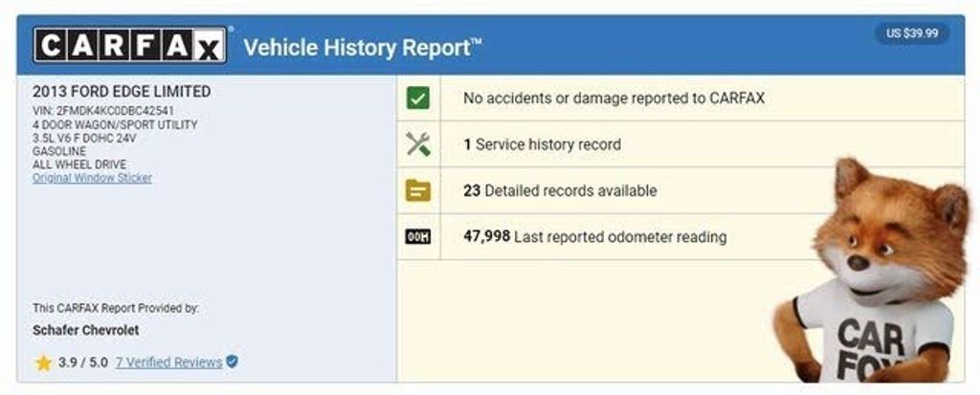The image size is (980, 395).
Task: Click the wrench service history icon
Action: coord(417,144)
